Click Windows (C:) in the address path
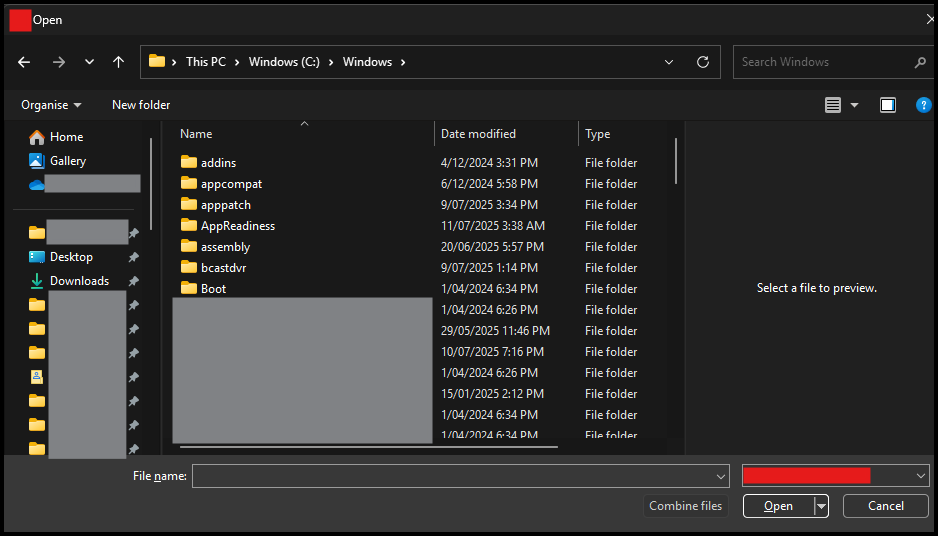The image size is (938, 536). (x=284, y=62)
